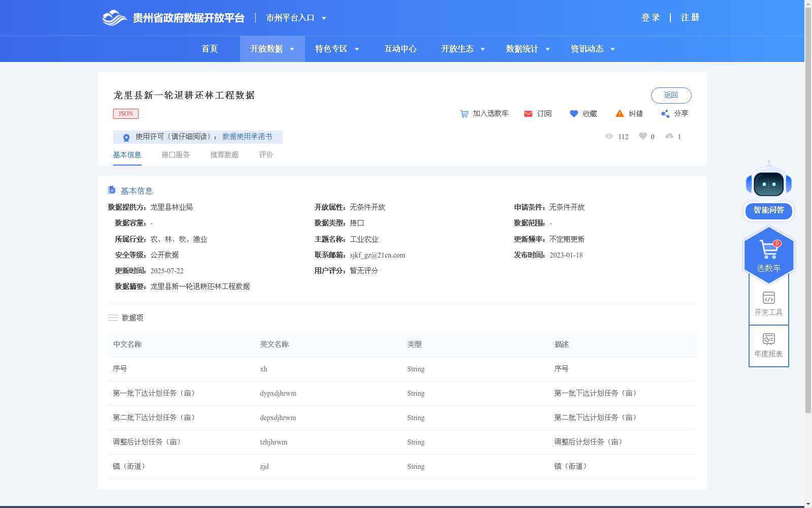Click the 返回 button

coord(671,96)
